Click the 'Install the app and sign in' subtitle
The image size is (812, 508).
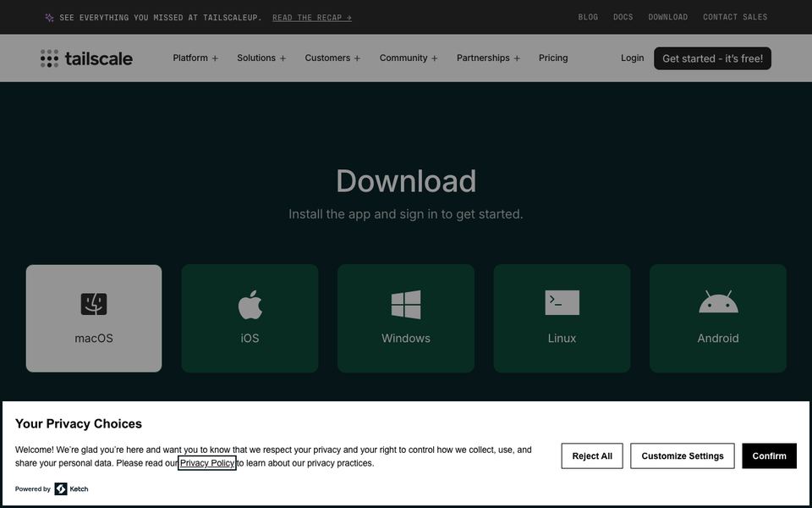pyautogui.click(x=406, y=214)
